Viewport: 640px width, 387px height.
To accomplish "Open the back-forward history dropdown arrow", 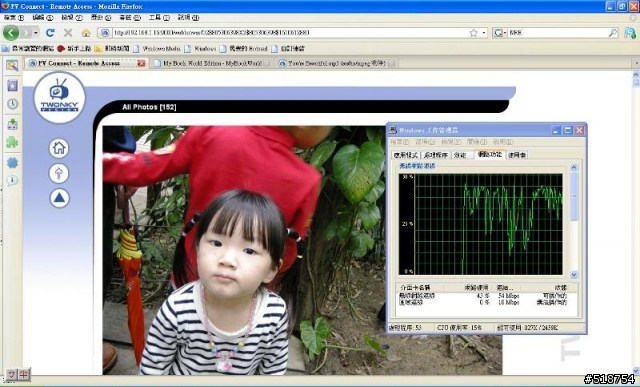I will point(36,33).
